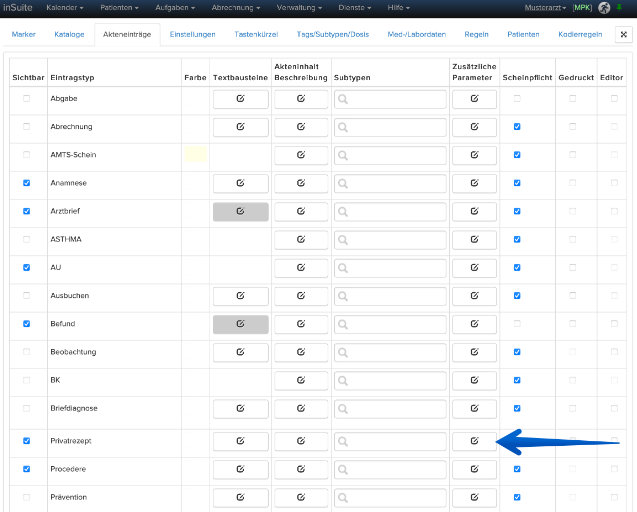637x512 pixels.
Task: Edit Akteninhalt Beschreibung for Anamnese row
Action: 301,184
